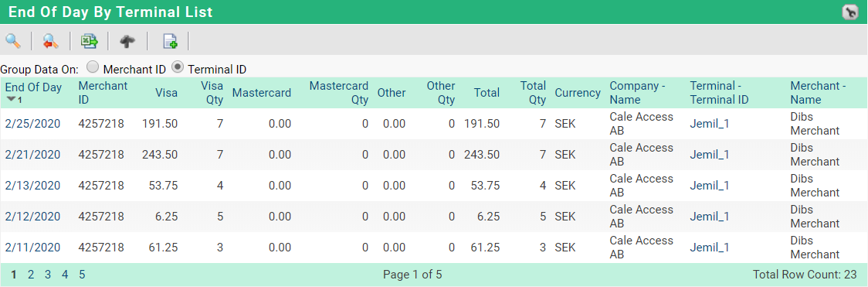Click Visa amount 243.50 in 2/21/2020 row
The width and height of the screenshot is (868, 287).
point(160,155)
